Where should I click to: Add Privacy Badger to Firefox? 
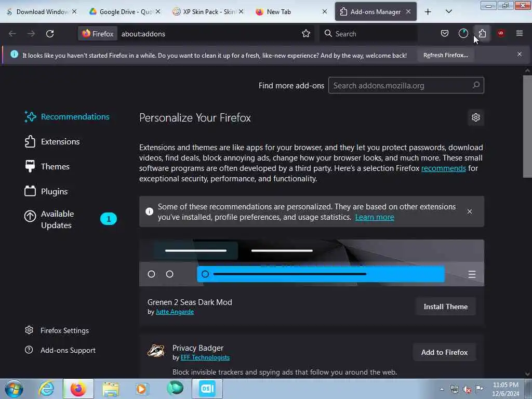pos(444,353)
